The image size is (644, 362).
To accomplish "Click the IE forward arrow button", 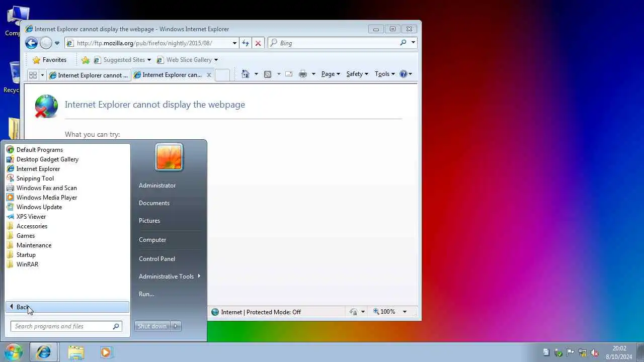I will pos(46,43).
